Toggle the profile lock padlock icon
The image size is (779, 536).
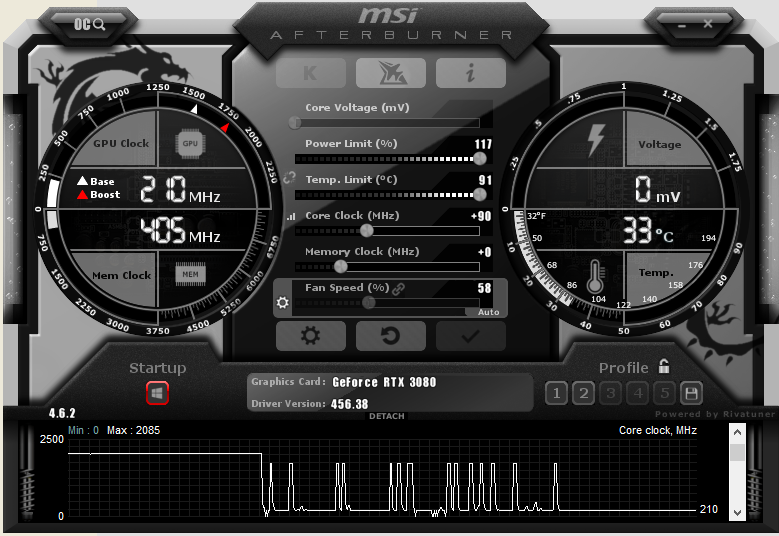click(x=664, y=366)
